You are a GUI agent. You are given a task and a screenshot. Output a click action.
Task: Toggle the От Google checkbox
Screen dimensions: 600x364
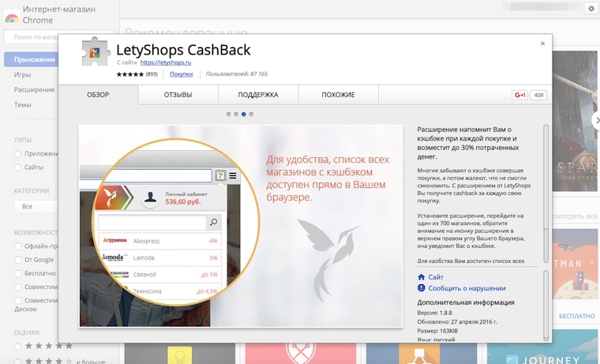click(x=18, y=260)
